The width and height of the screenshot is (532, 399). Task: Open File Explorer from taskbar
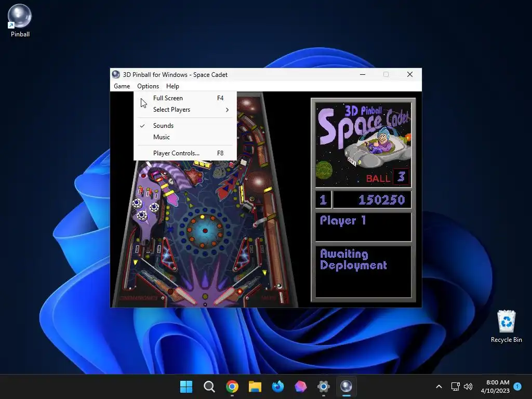255,387
